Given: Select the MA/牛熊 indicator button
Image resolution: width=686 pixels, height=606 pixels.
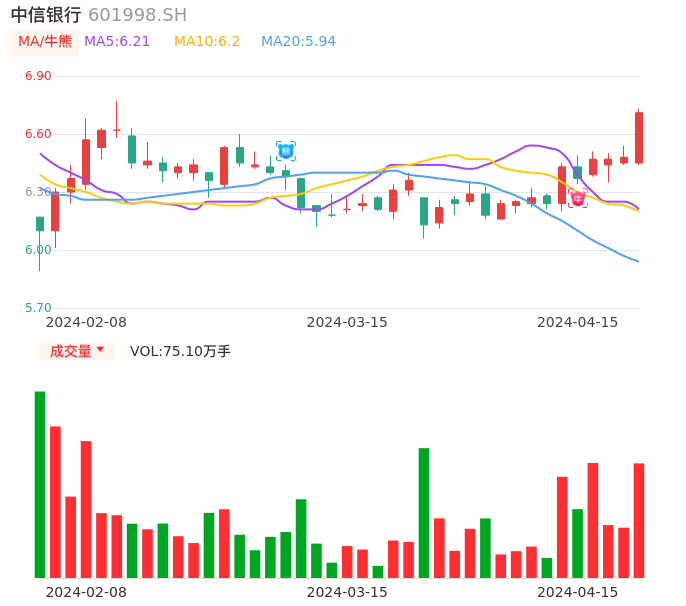Looking at the screenshot, I should [x=45, y=42].
